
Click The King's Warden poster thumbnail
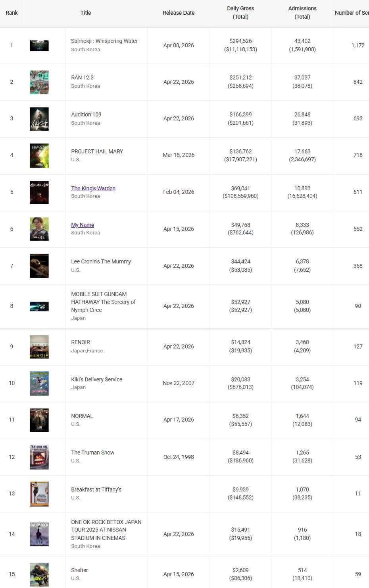point(39,192)
